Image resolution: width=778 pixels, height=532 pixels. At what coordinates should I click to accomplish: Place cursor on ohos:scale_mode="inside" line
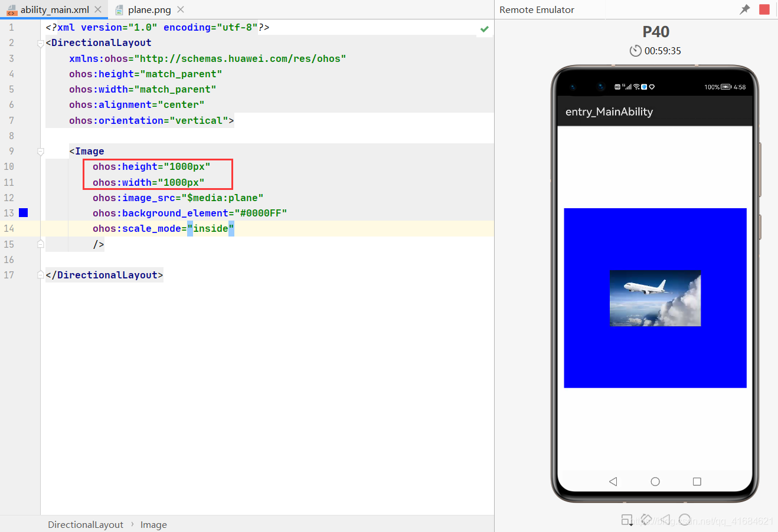pos(164,228)
